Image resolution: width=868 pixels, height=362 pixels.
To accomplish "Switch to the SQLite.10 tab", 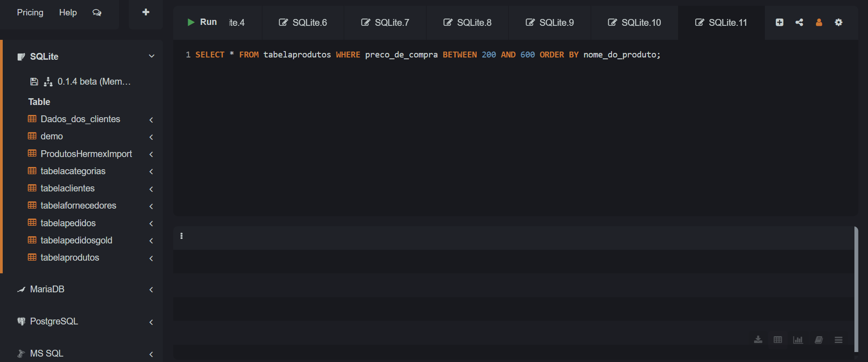I will (x=634, y=23).
